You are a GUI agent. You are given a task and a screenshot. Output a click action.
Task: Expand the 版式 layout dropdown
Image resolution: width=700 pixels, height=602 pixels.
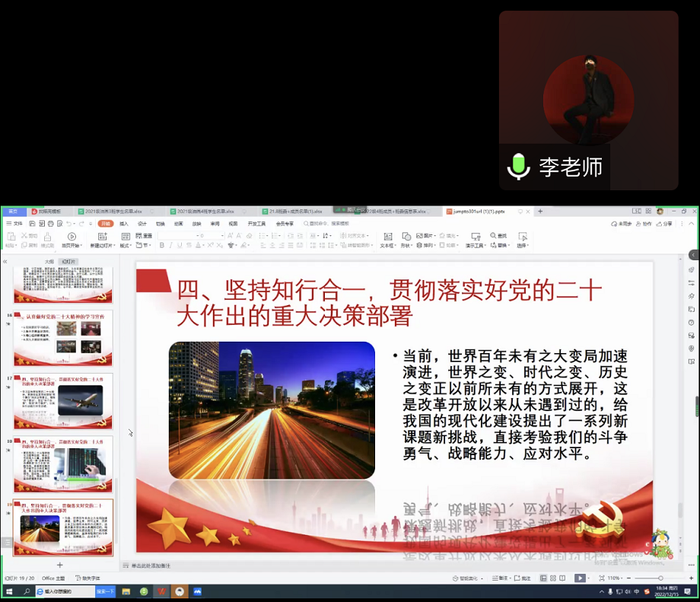(x=126, y=246)
